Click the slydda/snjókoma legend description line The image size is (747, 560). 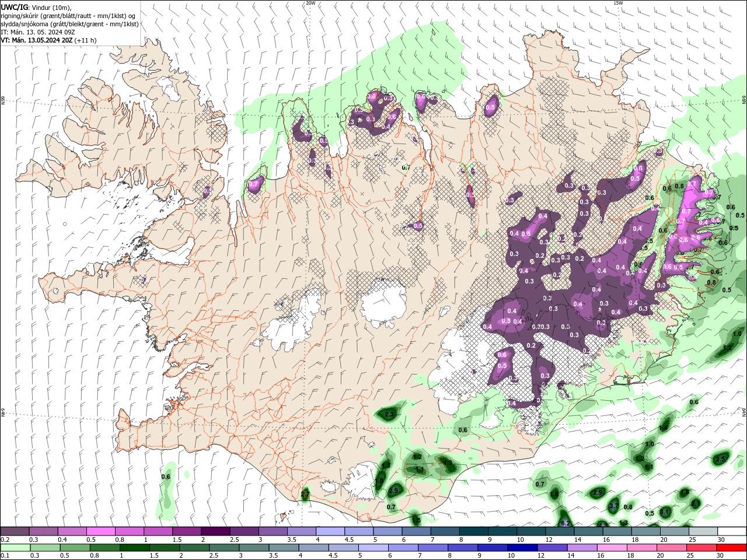pos(69,24)
